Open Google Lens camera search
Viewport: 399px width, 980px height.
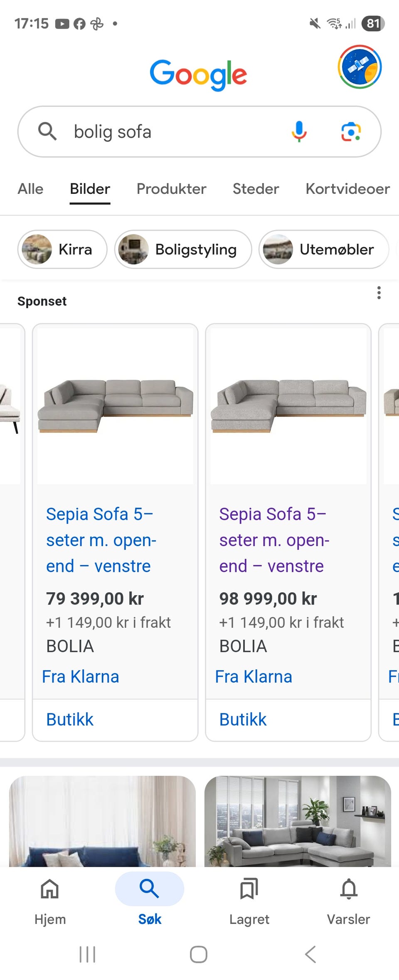tap(351, 131)
